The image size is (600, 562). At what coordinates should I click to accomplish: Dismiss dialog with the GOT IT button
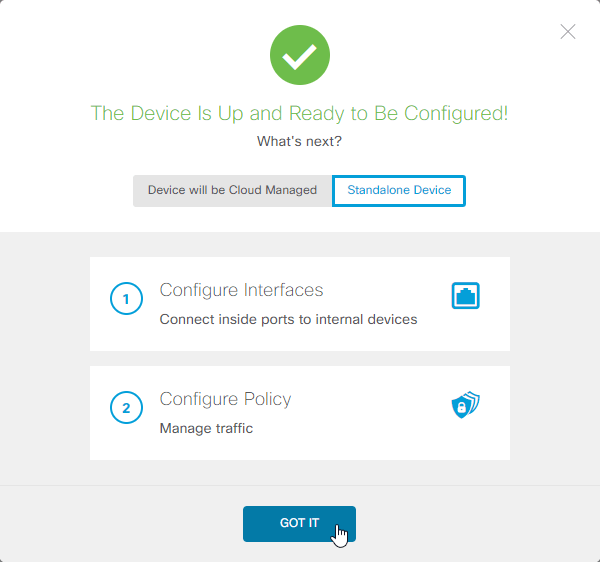(299, 524)
